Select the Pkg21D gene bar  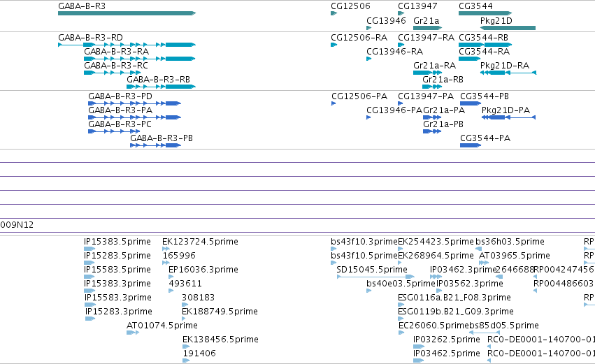tap(508, 28)
